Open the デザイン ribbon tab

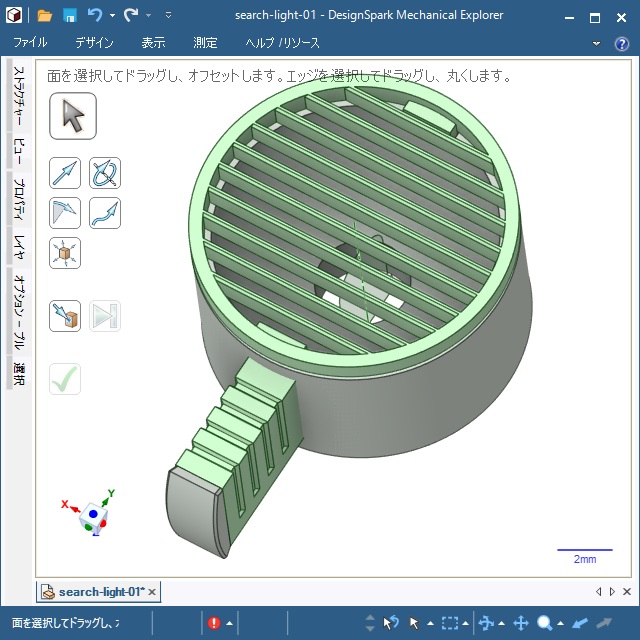[94, 43]
